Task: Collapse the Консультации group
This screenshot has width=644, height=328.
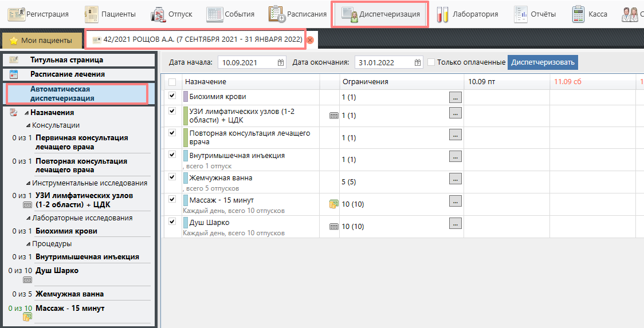Action: click(28, 125)
